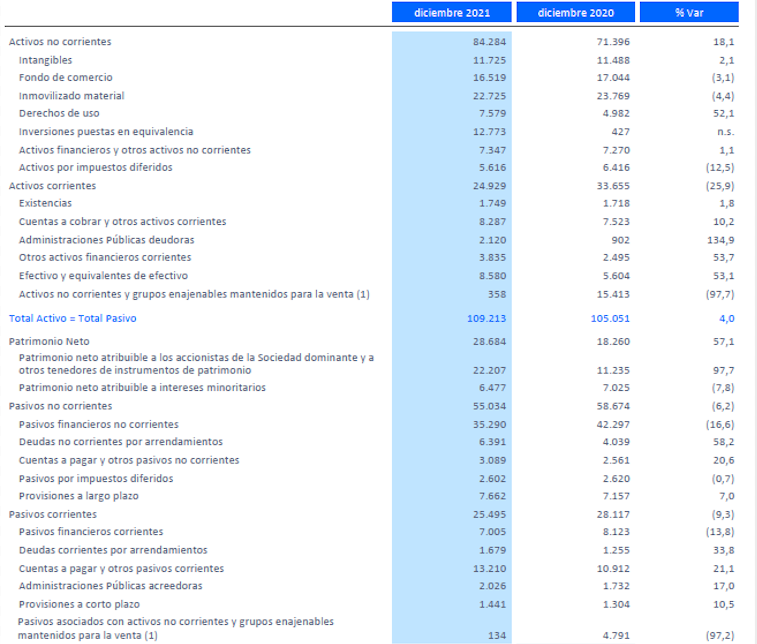Click the "Provisiones a largo plazo" label
The height and width of the screenshot is (644, 757).
click(x=79, y=496)
